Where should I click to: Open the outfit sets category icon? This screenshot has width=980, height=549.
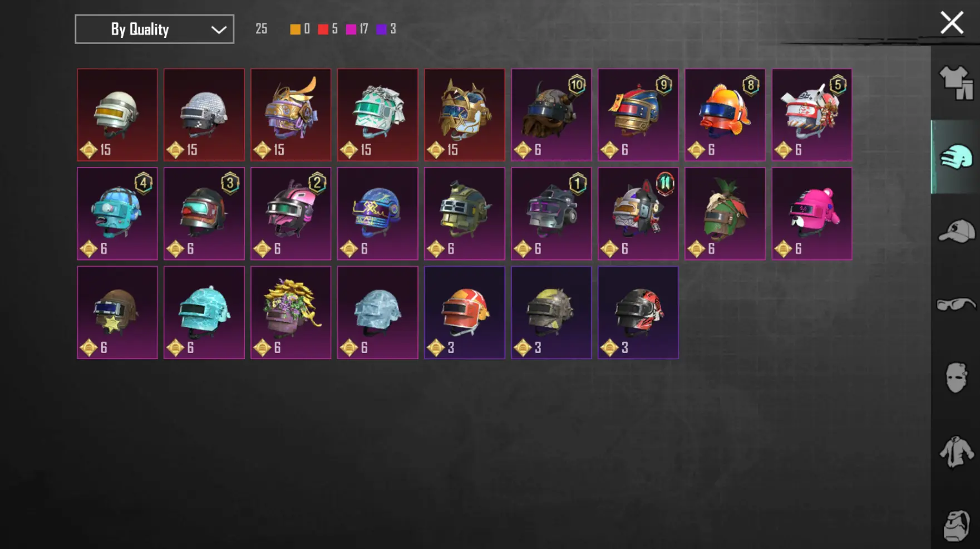pyautogui.click(x=956, y=83)
